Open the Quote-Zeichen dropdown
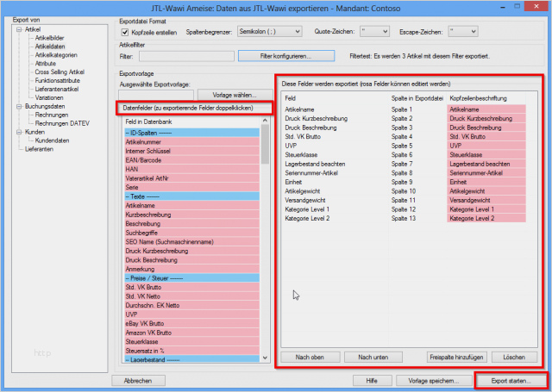The width and height of the screenshot is (552, 392). pos(374,32)
